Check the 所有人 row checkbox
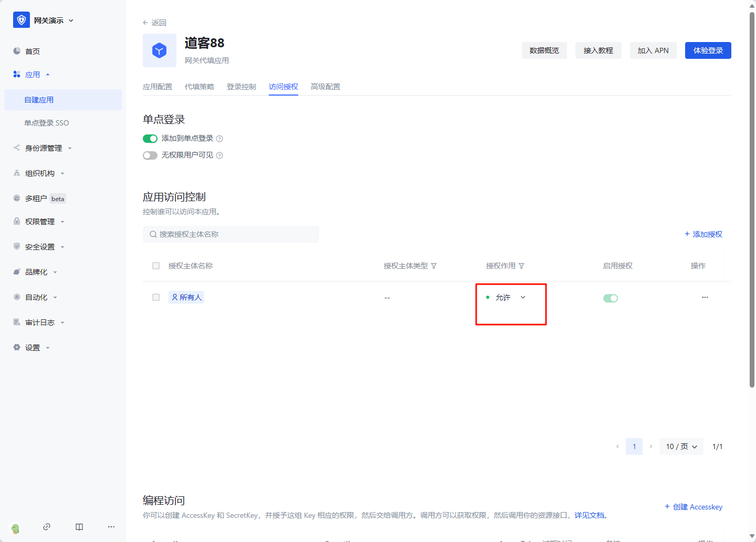This screenshot has height=542, width=756. (156, 297)
